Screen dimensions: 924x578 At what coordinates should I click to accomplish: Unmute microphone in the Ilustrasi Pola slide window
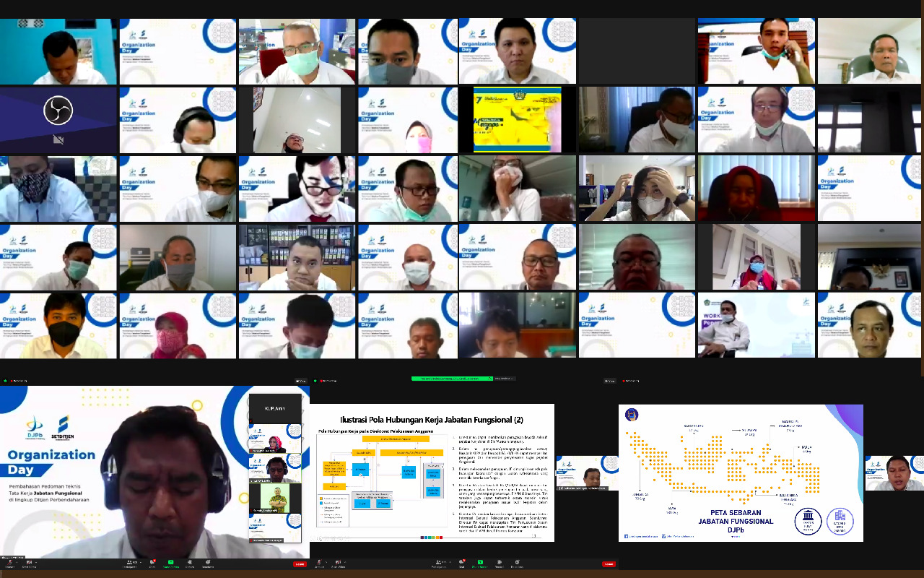tap(319, 564)
